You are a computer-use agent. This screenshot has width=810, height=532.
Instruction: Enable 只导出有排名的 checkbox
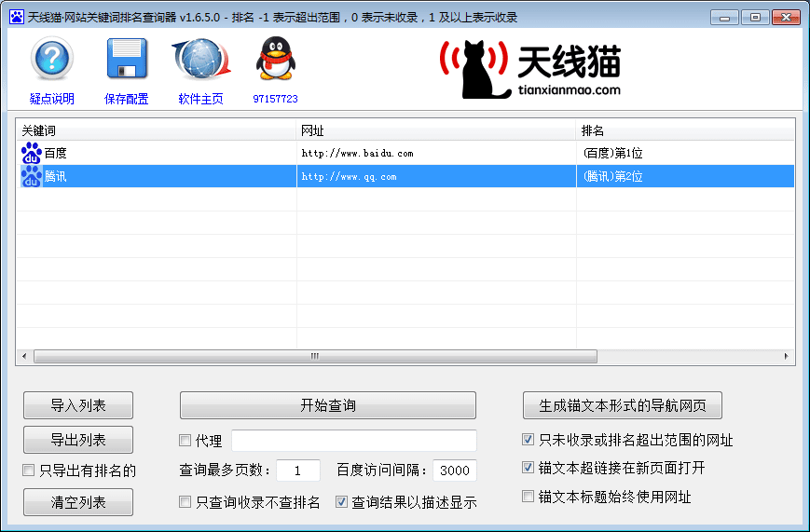[x=28, y=470]
